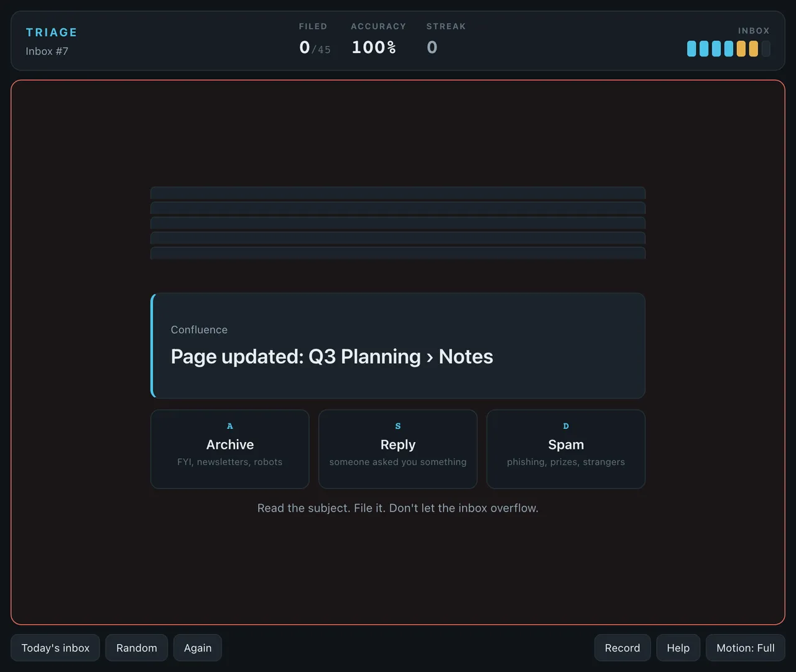Click the STREAK label
The image size is (796, 672).
[x=446, y=26]
